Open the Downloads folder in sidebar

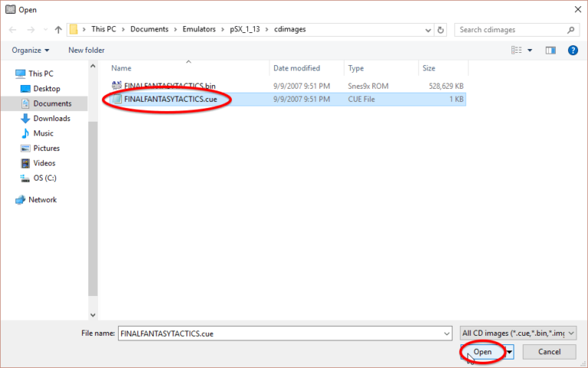[51, 119]
